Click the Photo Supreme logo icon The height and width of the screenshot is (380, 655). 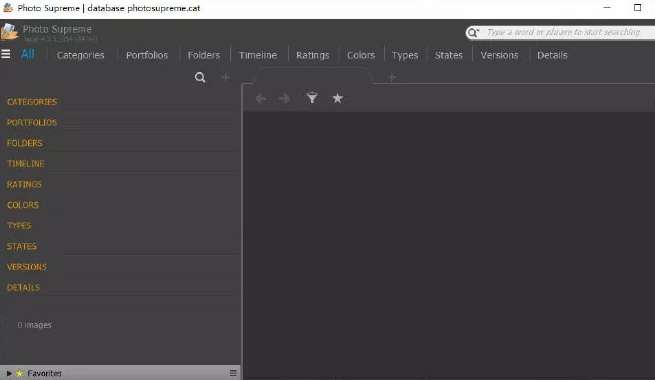[10, 32]
